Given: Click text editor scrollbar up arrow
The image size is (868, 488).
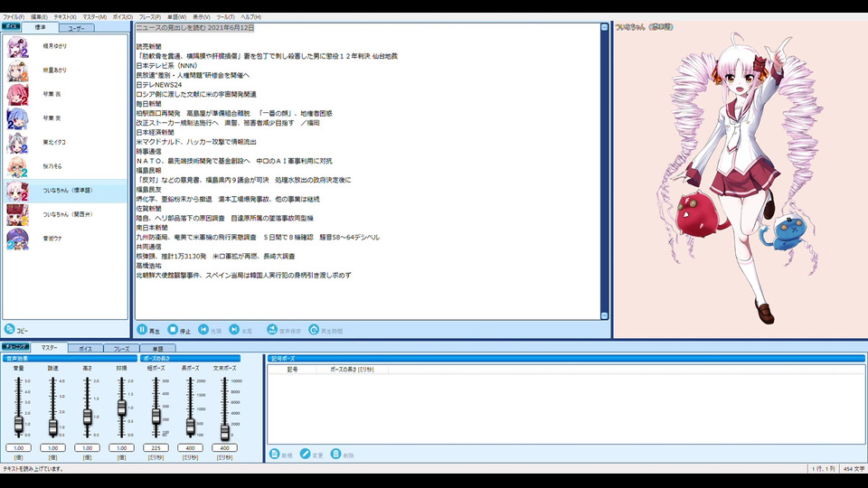Looking at the screenshot, I should point(604,27).
